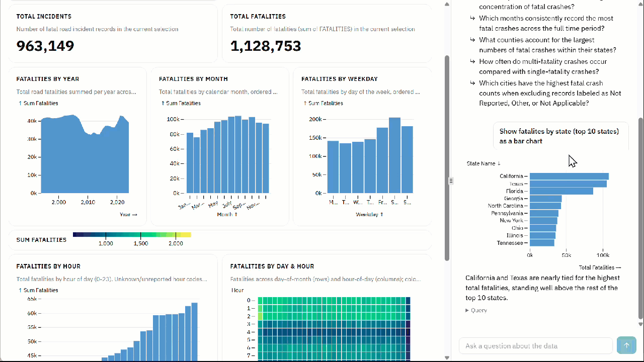
Task: Click the North Carolina label in state chart
Action: 506,206
